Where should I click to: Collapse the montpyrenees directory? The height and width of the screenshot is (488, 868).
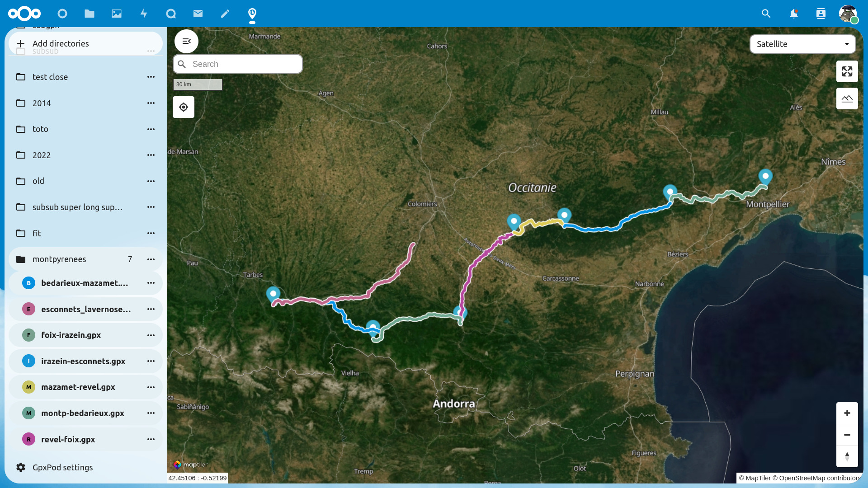point(59,259)
